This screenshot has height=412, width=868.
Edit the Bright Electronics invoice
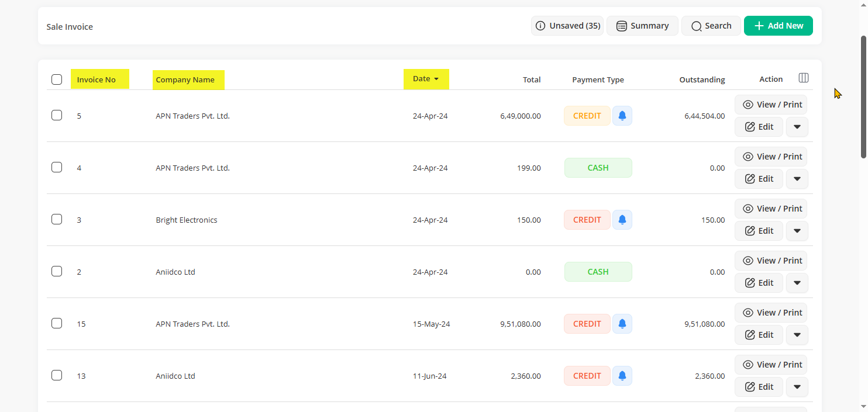tap(759, 231)
